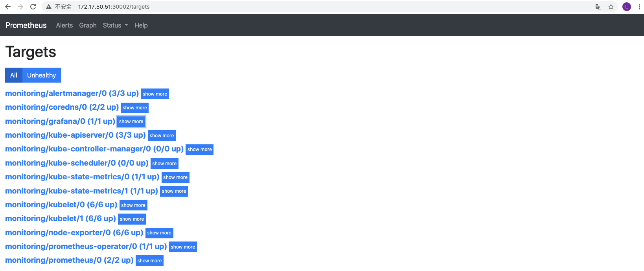Open the purple profile avatar icon
This screenshot has height=271, width=644.
point(627,7)
